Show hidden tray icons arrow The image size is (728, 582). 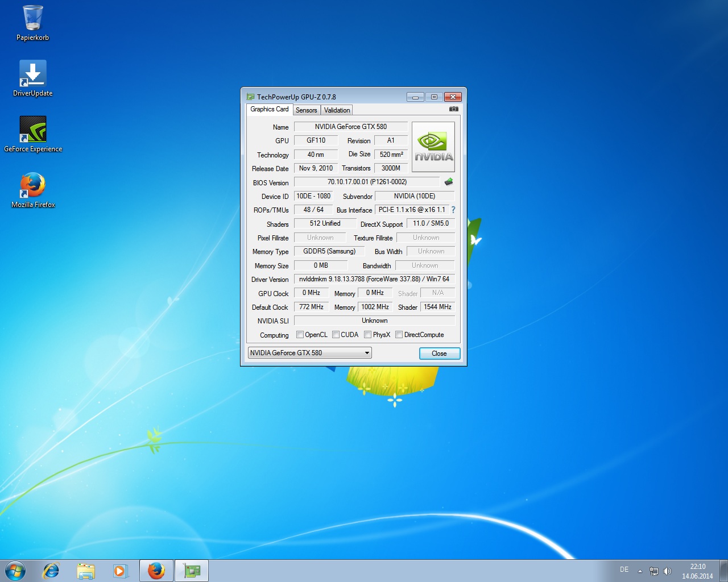640,571
